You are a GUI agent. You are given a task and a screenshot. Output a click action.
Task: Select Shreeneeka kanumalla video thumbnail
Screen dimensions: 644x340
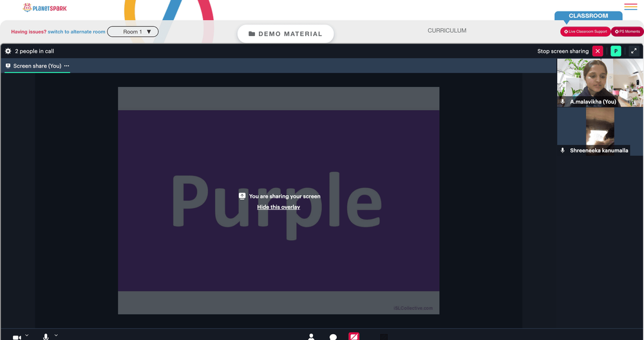tap(600, 131)
